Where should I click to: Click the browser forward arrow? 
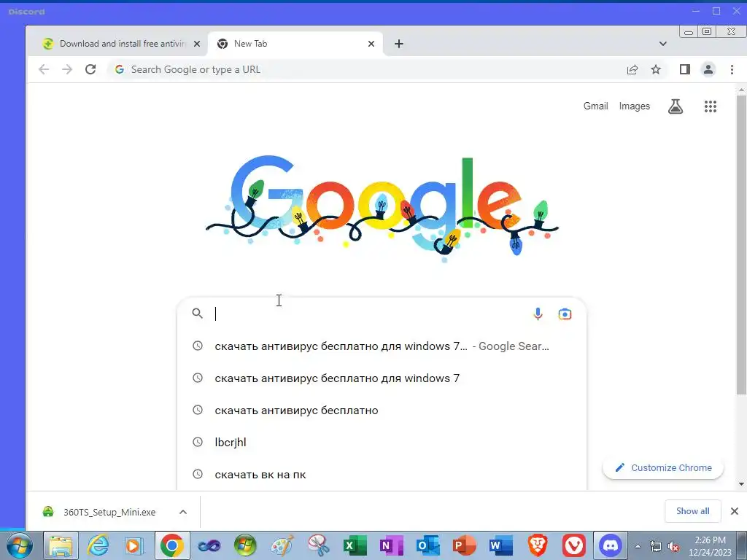[x=67, y=69]
